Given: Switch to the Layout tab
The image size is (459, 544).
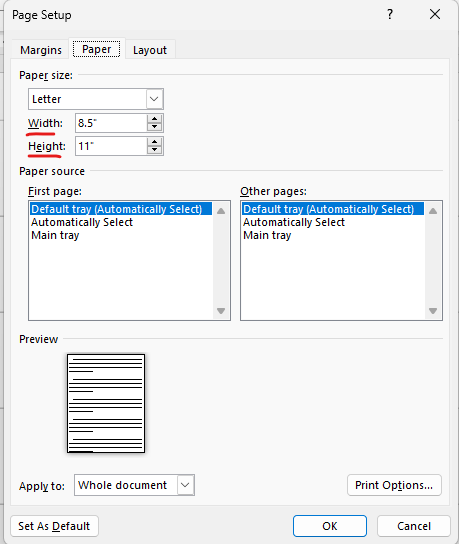Looking at the screenshot, I should [x=150, y=50].
